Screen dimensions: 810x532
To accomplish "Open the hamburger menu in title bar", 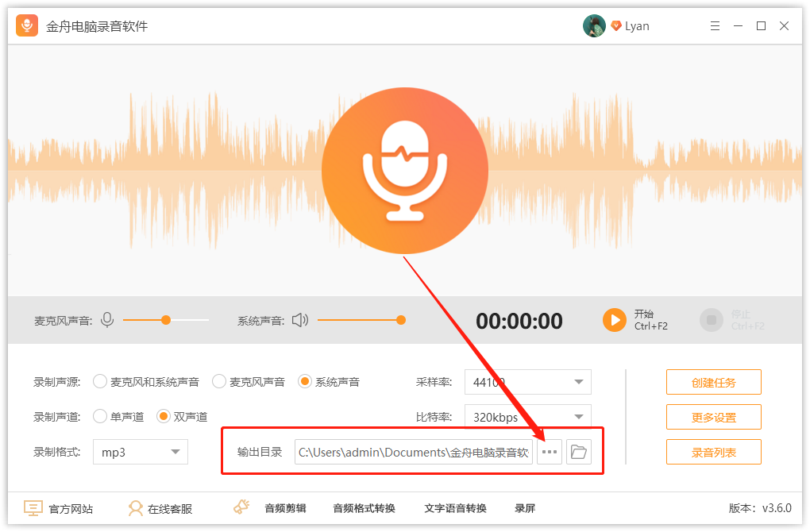I will point(714,25).
